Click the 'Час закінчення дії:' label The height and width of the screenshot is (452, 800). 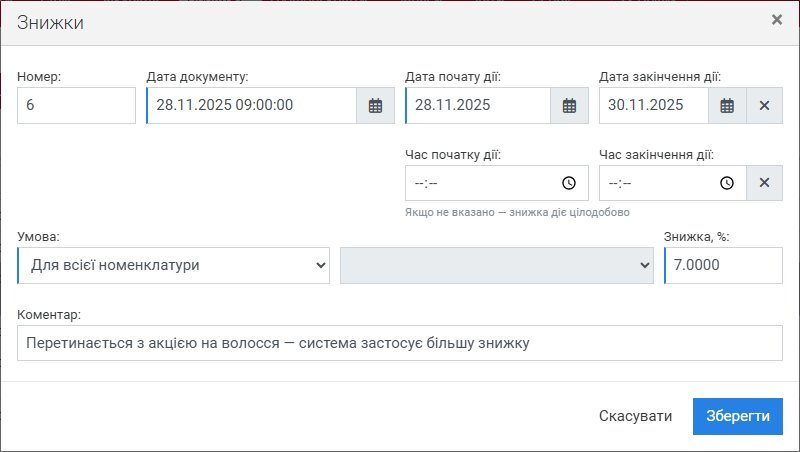click(656, 155)
